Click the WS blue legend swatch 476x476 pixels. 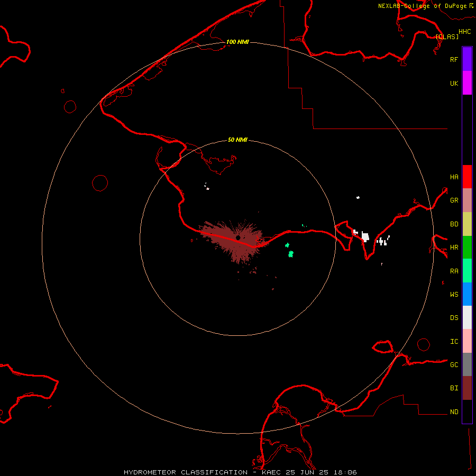click(467, 294)
